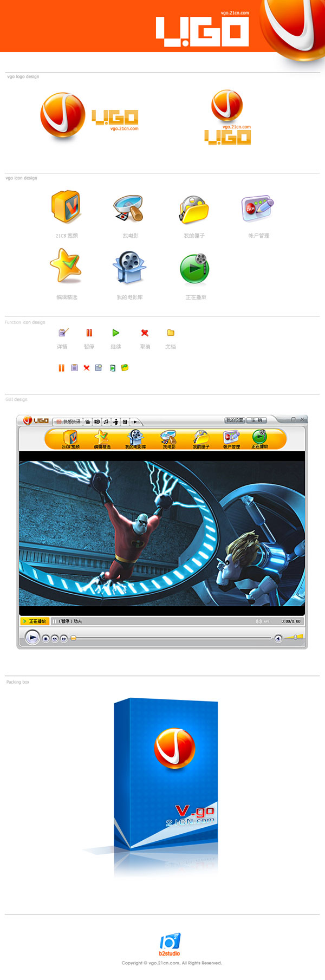Click the 0:00/0.60 time readout in player
The image size is (325, 980).
tap(291, 621)
